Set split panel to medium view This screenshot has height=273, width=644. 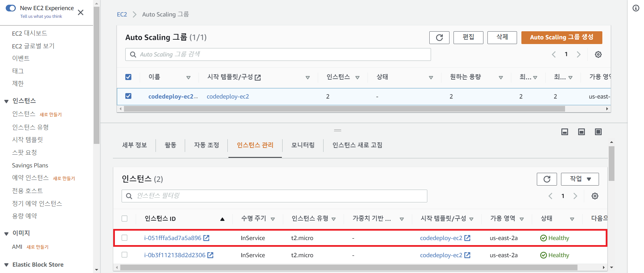point(582,132)
